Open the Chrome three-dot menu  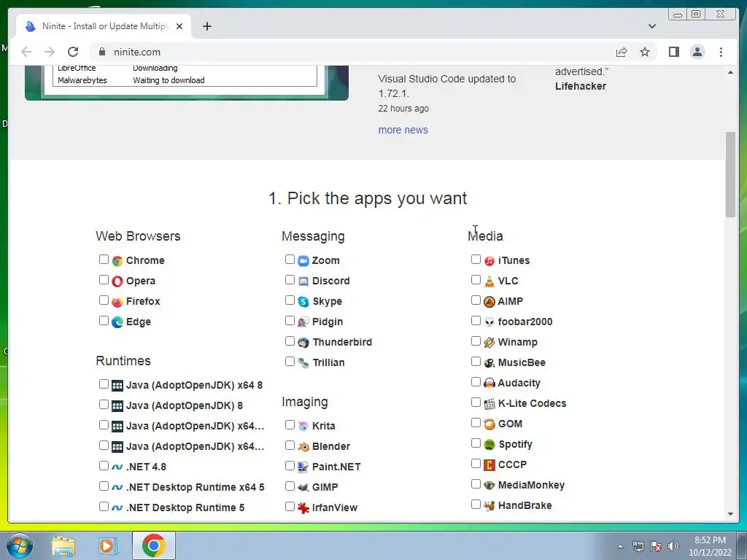[721, 52]
